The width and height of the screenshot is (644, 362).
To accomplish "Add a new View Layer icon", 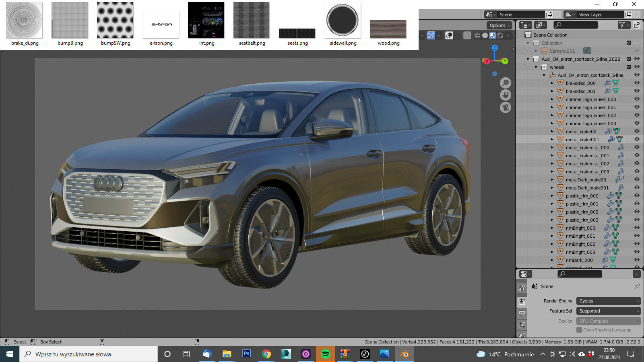I will point(628,14).
